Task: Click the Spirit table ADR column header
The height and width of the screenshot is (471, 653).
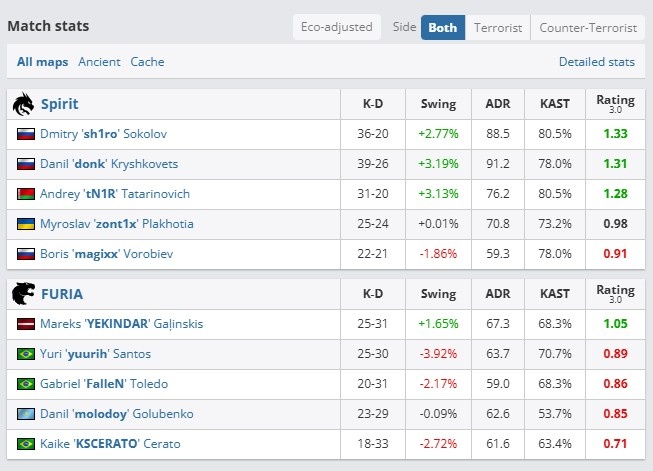Action: coord(498,104)
